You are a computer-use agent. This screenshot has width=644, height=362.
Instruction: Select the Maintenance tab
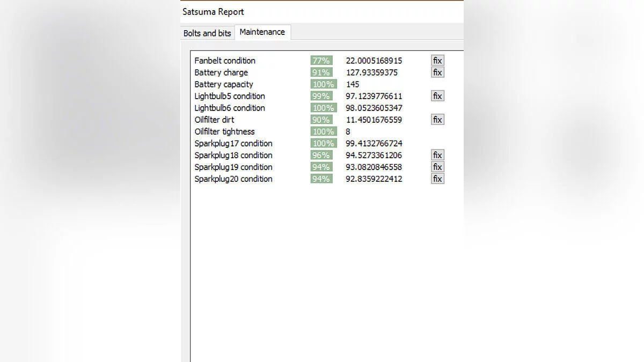pos(262,32)
